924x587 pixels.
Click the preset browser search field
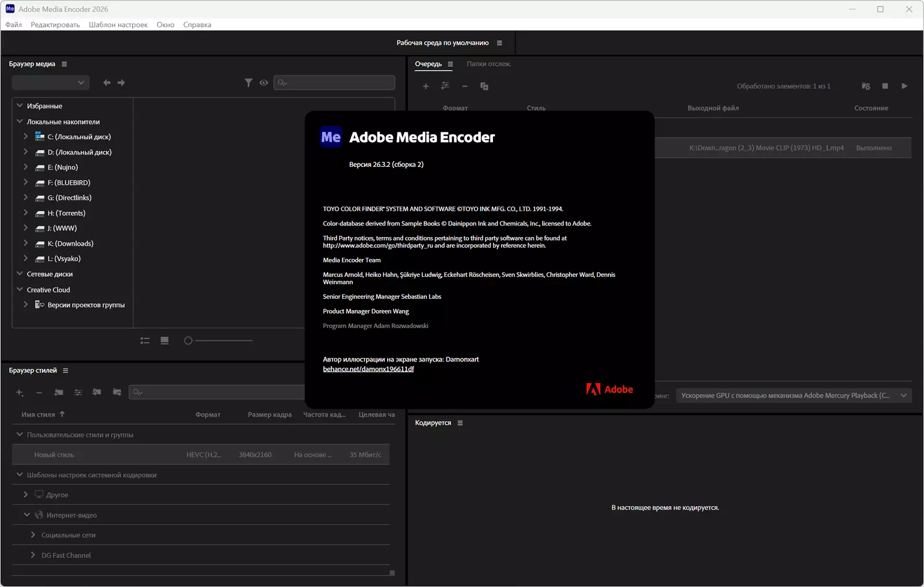coord(217,392)
